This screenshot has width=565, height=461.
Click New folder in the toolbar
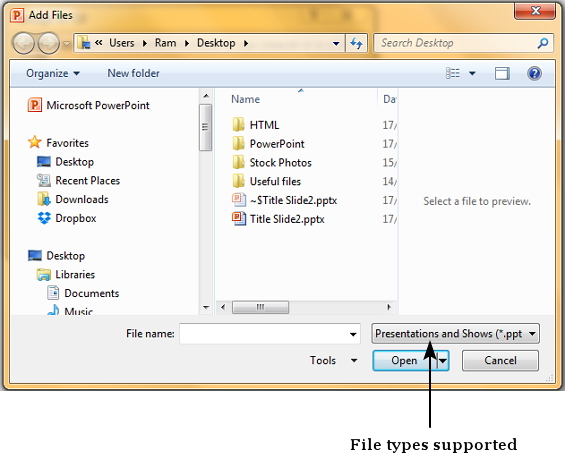point(133,73)
